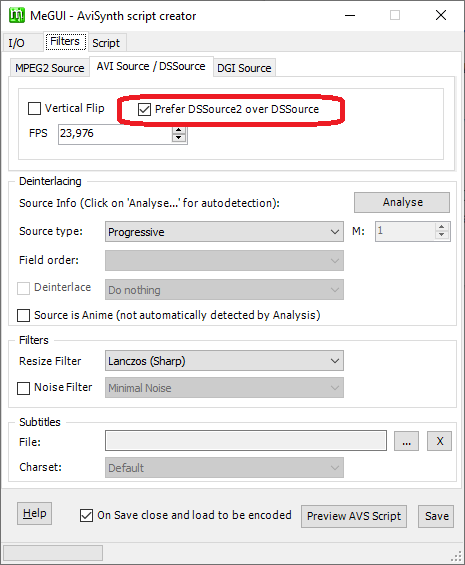The width and height of the screenshot is (465, 565).
Task: Open the Field order dropdown
Action: tap(224, 261)
